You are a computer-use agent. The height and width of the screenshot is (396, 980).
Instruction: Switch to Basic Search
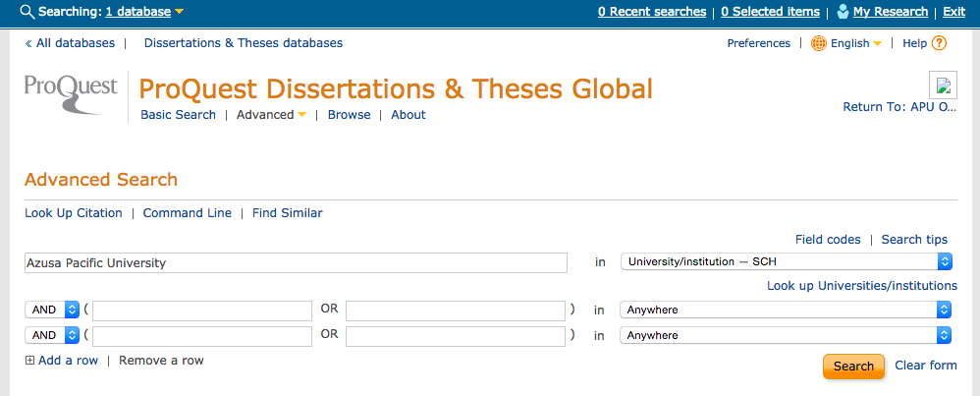[178, 115]
